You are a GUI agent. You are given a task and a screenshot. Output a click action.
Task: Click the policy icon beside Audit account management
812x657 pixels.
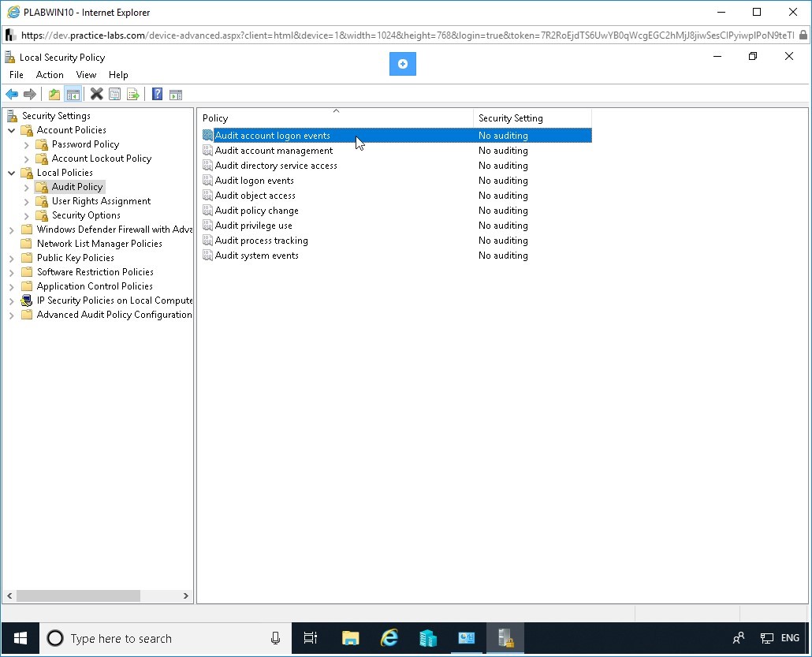[207, 151]
